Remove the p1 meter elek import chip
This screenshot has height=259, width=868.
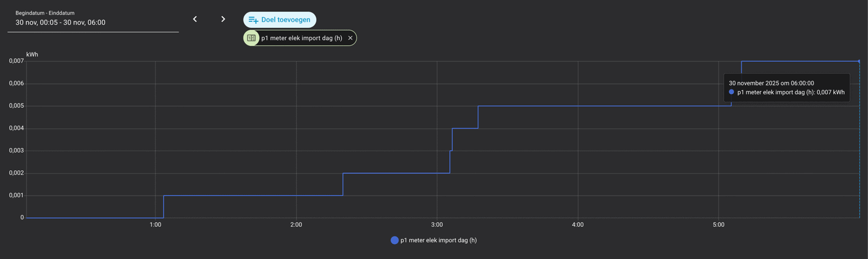pos(350,38)
